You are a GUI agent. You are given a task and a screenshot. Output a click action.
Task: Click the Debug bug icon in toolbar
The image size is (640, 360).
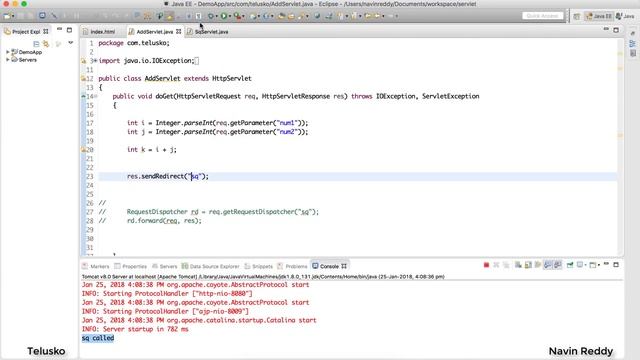(211, 16)
